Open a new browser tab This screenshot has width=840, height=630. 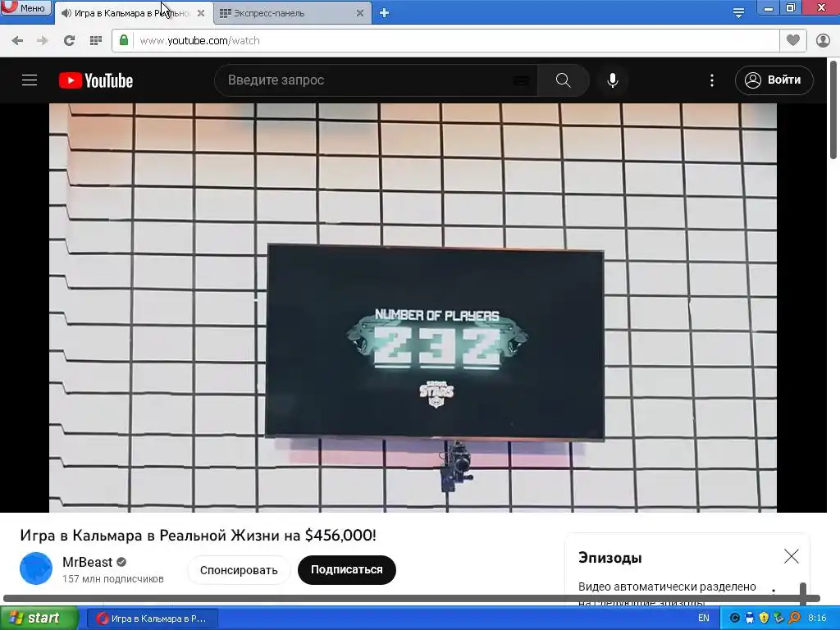point(384,13)
